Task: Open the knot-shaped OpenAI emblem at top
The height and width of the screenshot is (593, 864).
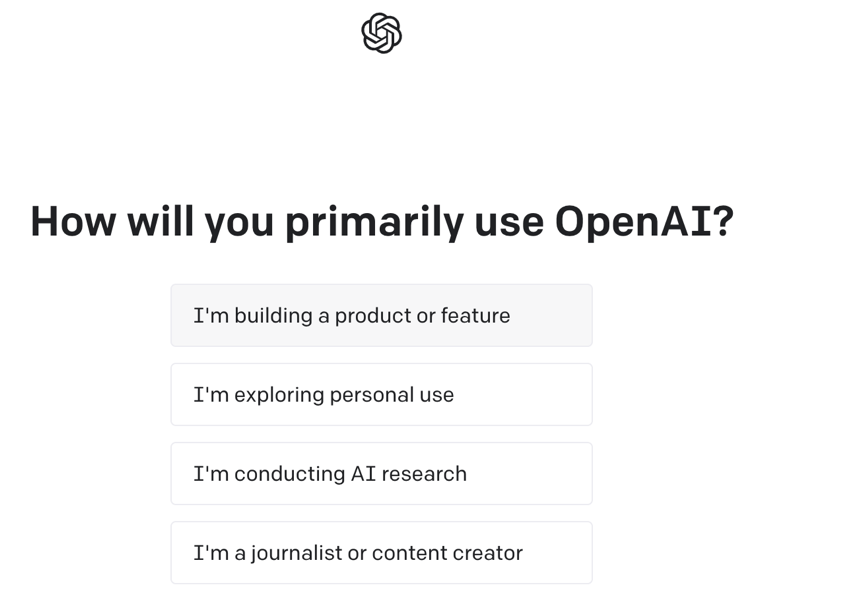Action: 381,33
